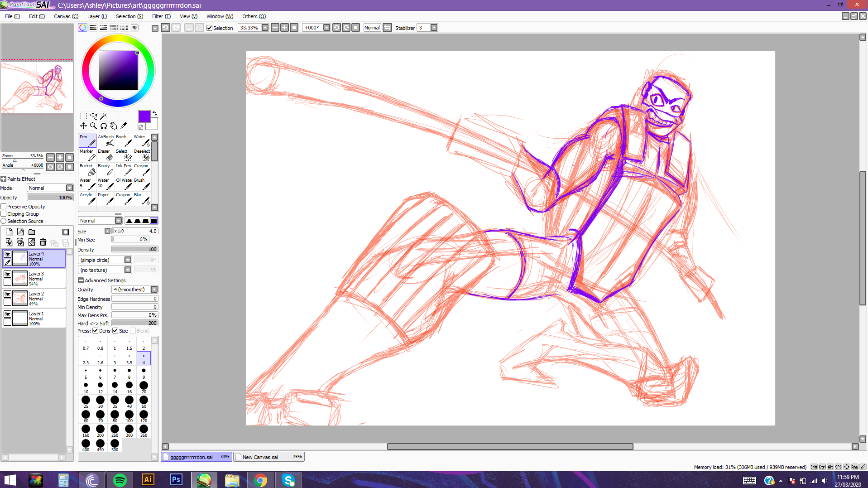
Task: Select the Blur tool
Action: click(142, 198)
